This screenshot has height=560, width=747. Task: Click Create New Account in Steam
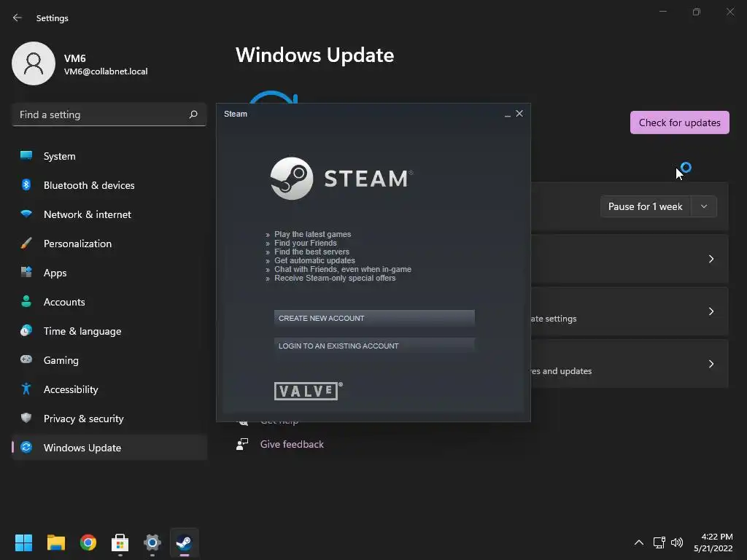[x=374, y=318]
